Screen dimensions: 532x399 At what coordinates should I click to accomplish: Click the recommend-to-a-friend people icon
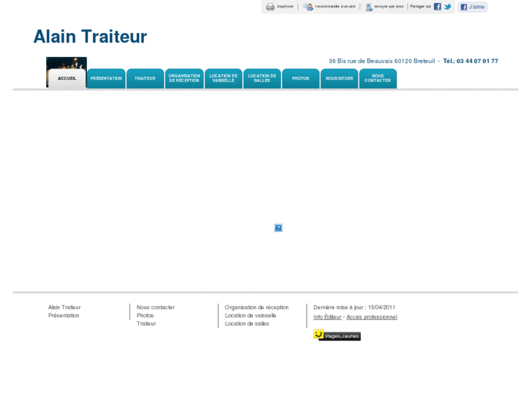tap(308, 7)
